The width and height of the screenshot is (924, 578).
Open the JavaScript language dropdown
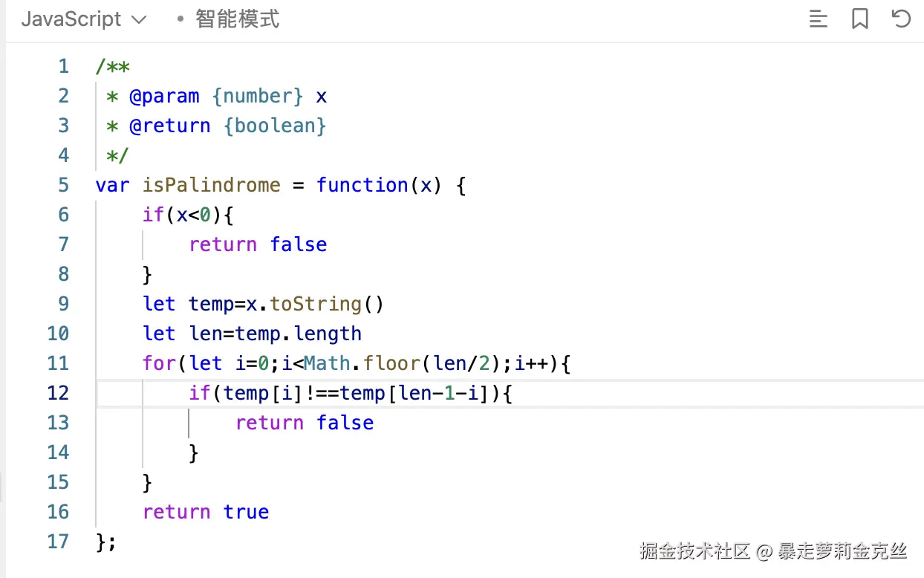click(71, 19)
